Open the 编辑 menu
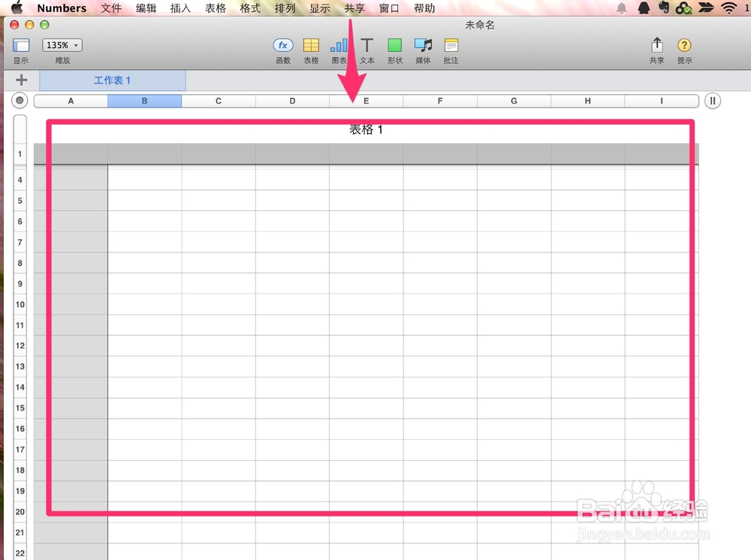Screen dimensions: 751x560 click(x=146, y=8)
